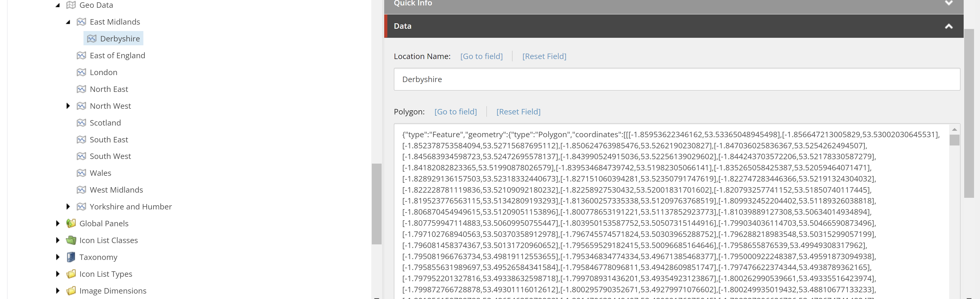Select the London tree item
Screen dimensions: 980x299
103,72
